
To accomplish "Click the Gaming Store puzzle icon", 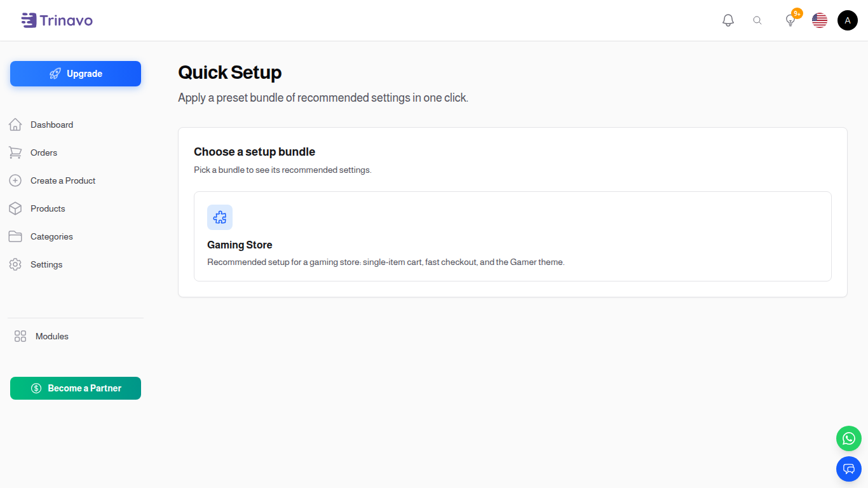I will point(220,217).
